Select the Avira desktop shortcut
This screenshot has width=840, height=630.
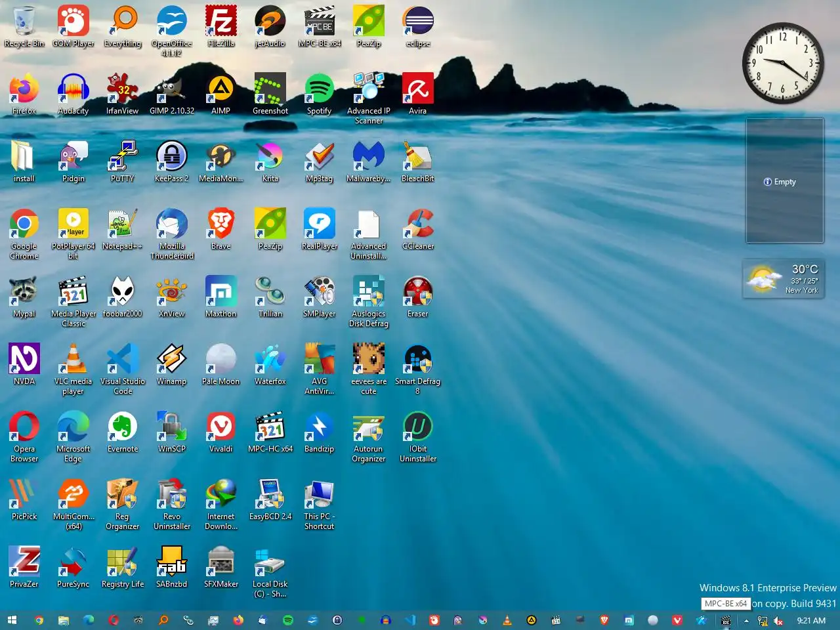(x=418, y=94)
